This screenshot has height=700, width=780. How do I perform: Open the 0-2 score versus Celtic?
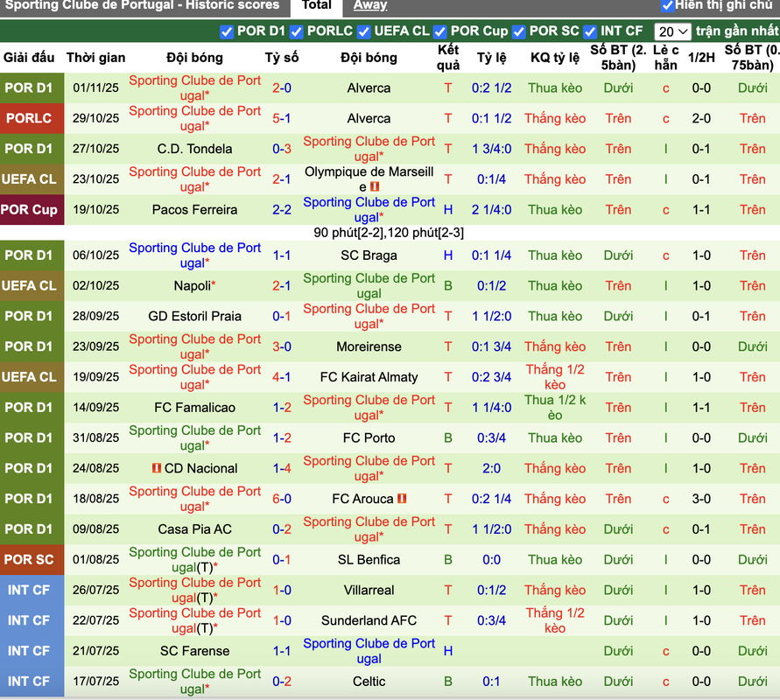pyautogui.click(x=282, y=682)
